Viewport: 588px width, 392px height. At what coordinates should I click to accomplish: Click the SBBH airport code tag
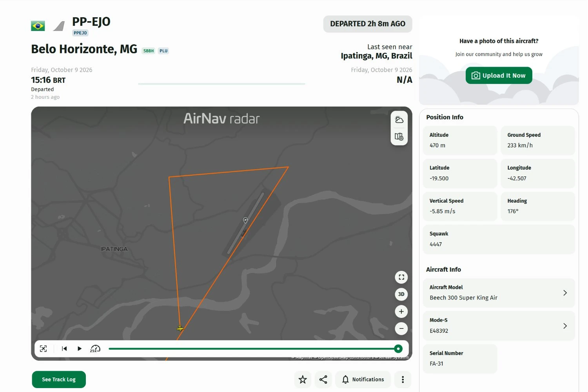(x=149, y=51)
